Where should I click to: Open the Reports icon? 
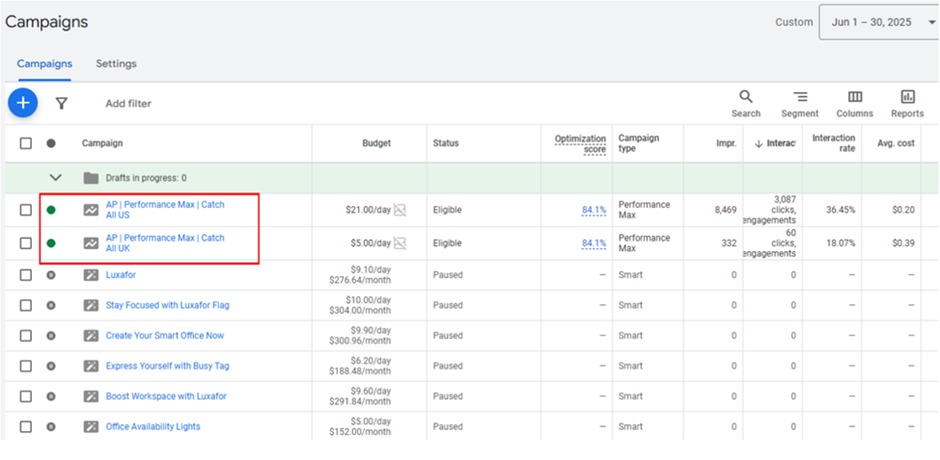[x=907, y=97]
